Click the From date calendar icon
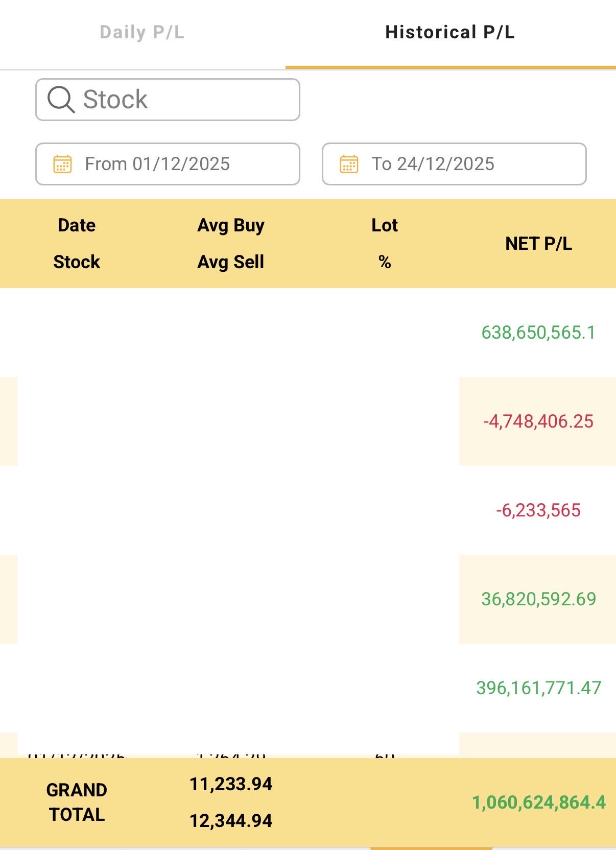 click(x=62, y=164)
